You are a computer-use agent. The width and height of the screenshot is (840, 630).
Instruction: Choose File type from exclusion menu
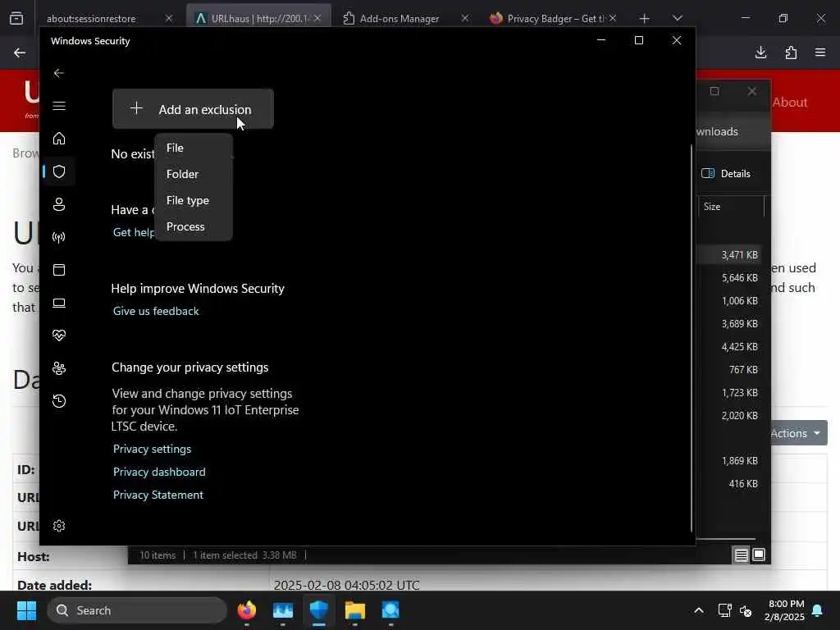click(194, 200)
